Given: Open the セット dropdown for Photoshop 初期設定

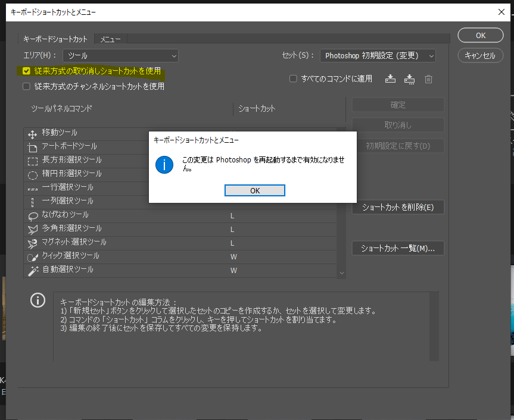Looking at the screenshot, I should (378, 55).
